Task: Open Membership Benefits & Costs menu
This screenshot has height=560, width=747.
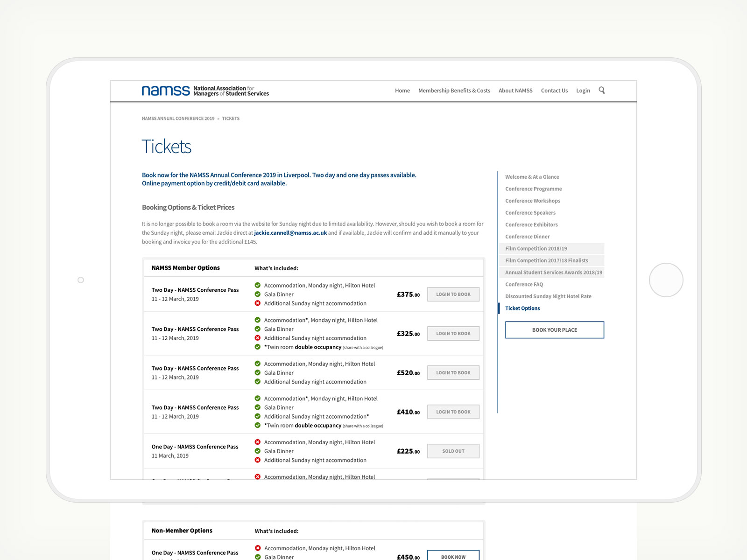Action: 454,91
